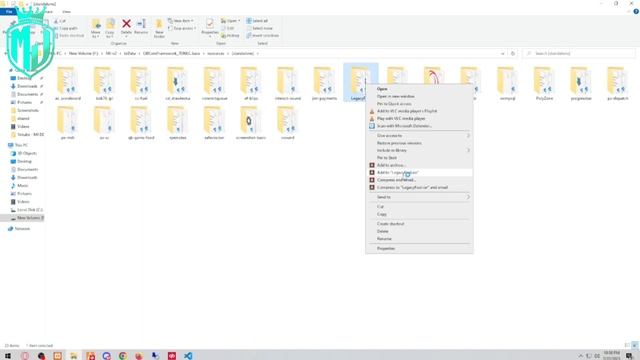Choose Copy in the context menu
The width and height of the screenshot is (640, 360).
click(420, 214)
